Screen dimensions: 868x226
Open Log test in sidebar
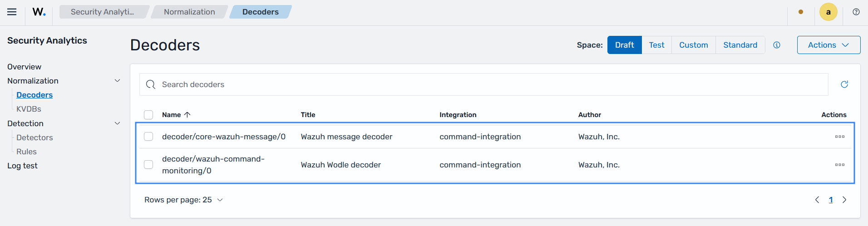coord(22,166)
